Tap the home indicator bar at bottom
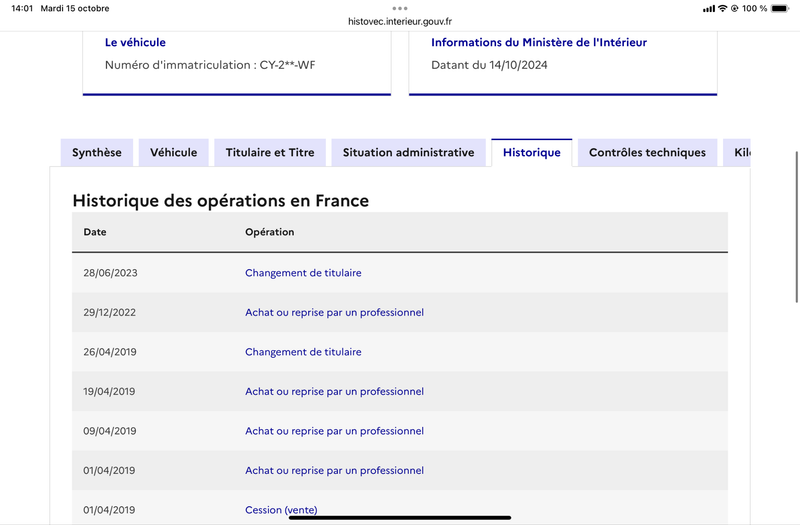Screen dimensions: 800x525 click(x=400, y=517)
